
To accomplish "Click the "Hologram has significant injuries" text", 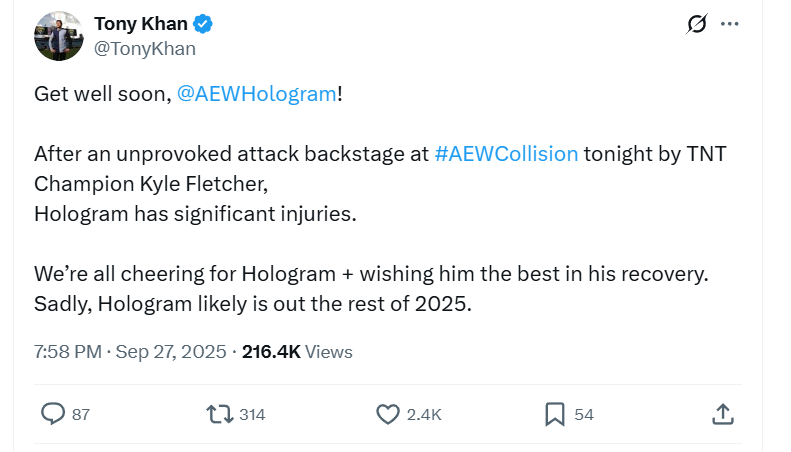I will [x=195, y=214].
